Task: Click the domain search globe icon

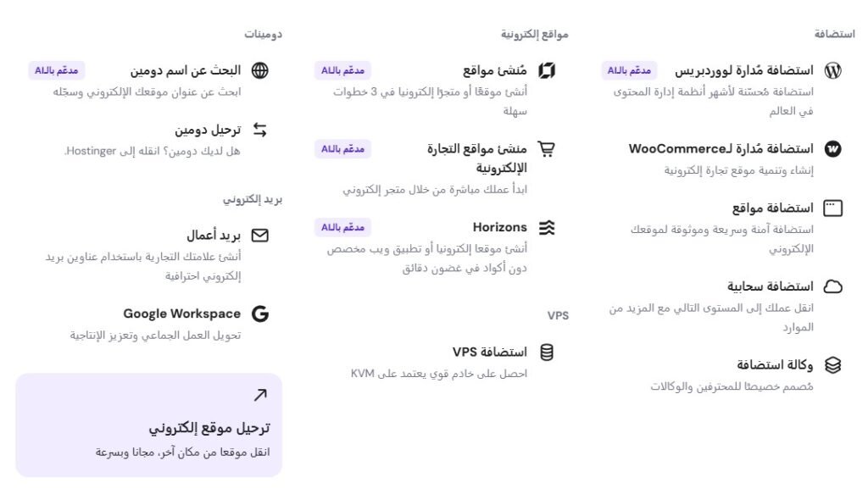Action: click(259, 70)
